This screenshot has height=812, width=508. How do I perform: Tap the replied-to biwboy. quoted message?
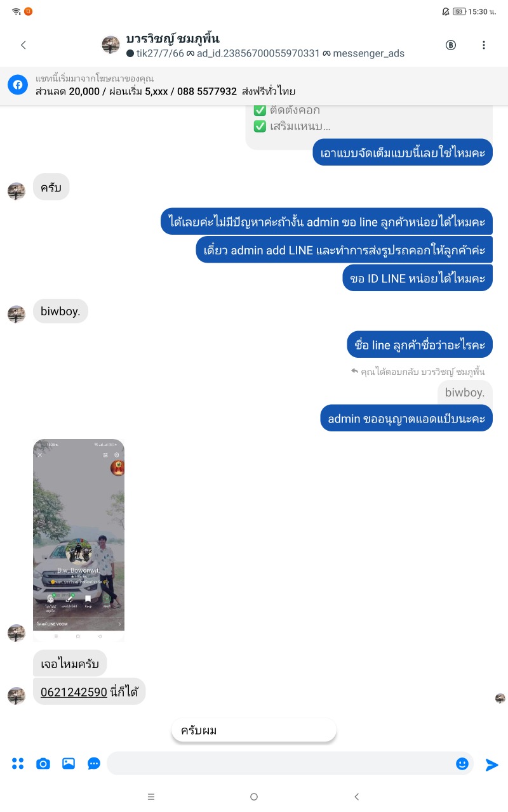[x=465, y=393]
